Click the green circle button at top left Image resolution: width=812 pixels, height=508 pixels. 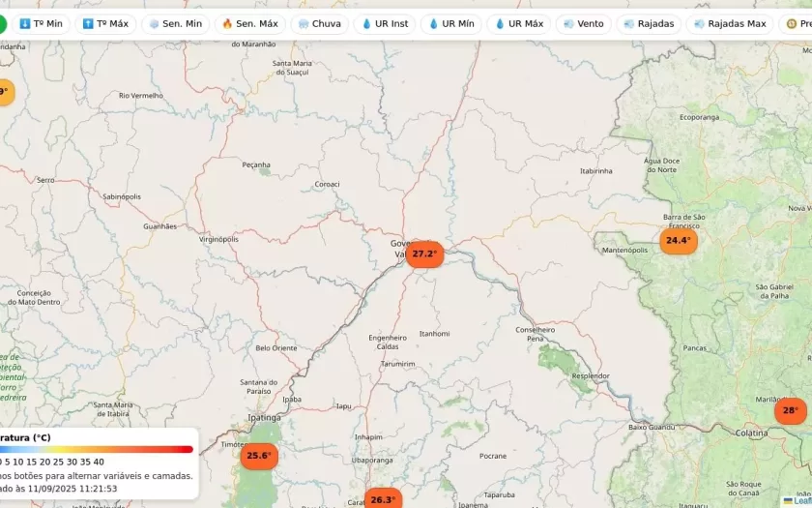pos(3,23)
